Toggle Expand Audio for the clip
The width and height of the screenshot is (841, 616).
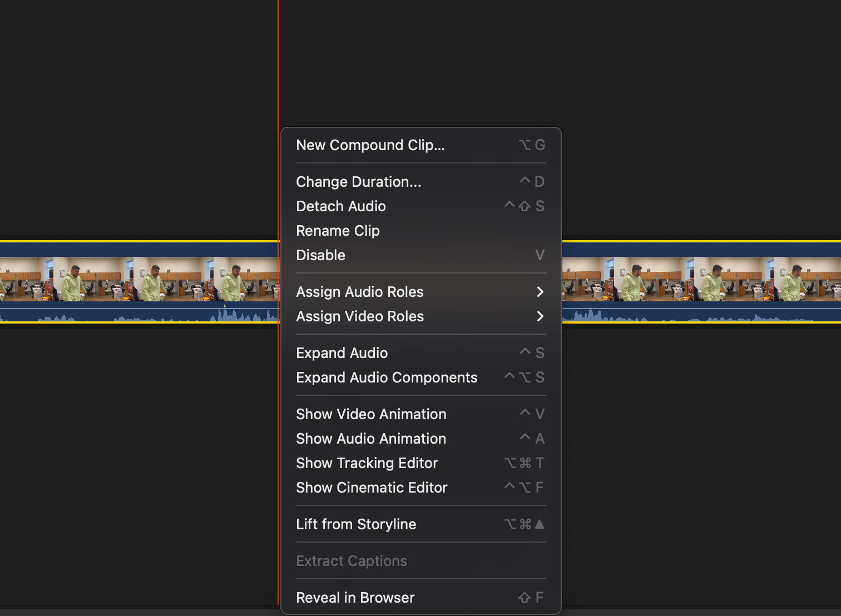pos(420,353)
